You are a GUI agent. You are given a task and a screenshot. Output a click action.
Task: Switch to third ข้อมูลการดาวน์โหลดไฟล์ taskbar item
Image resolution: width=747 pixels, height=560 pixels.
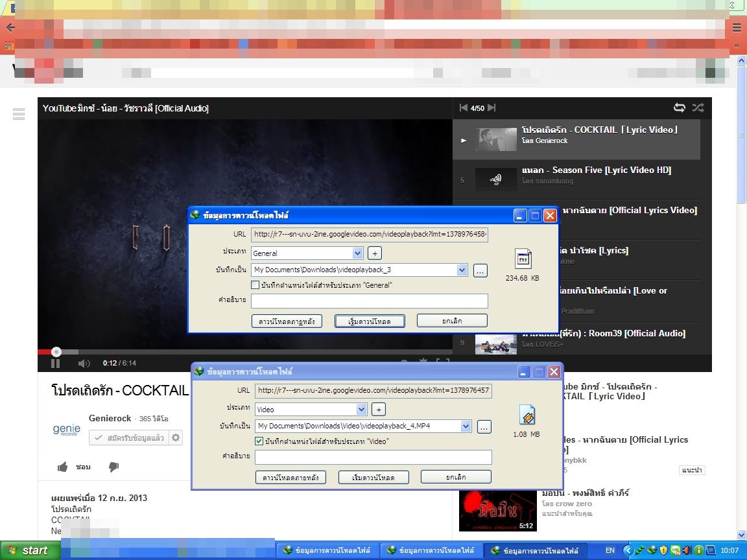(536, 550)
